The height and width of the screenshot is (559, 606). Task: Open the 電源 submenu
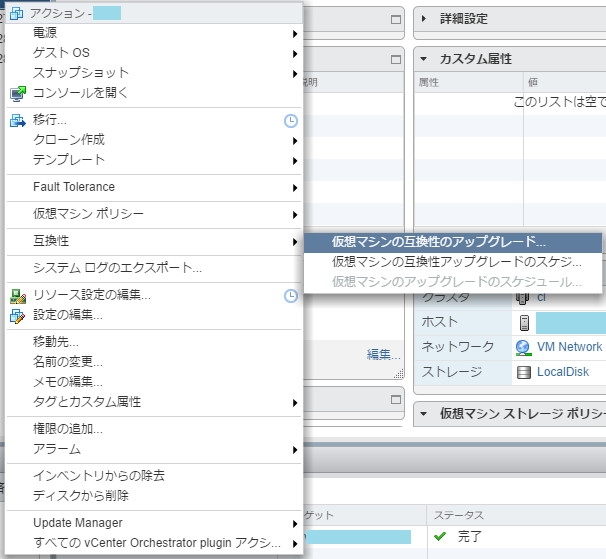click(x=154, y=33)
